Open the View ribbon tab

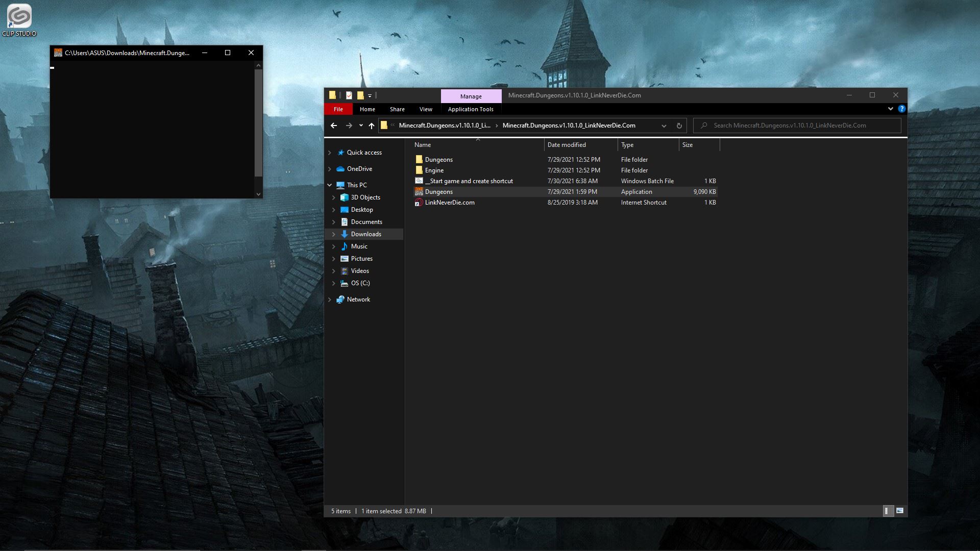click(425, 109)
